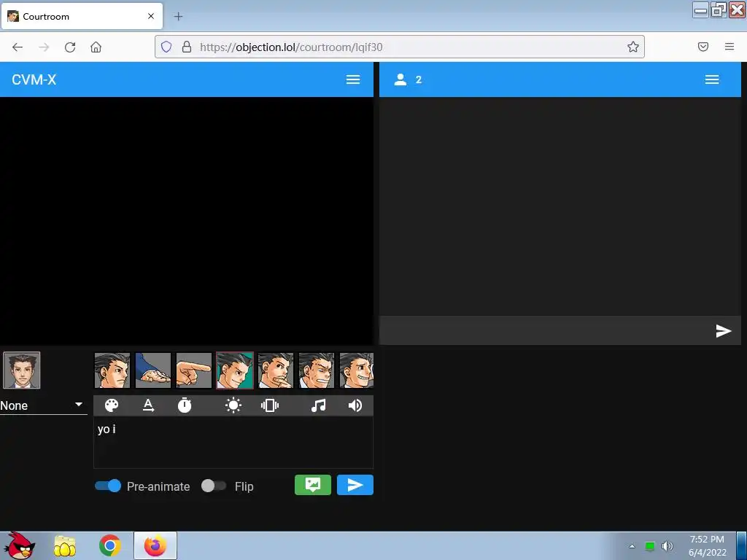This screenshot has width=747, height=560.
Task: Choose the thinking hand-on-chin pose
Action: coord(276,370)
